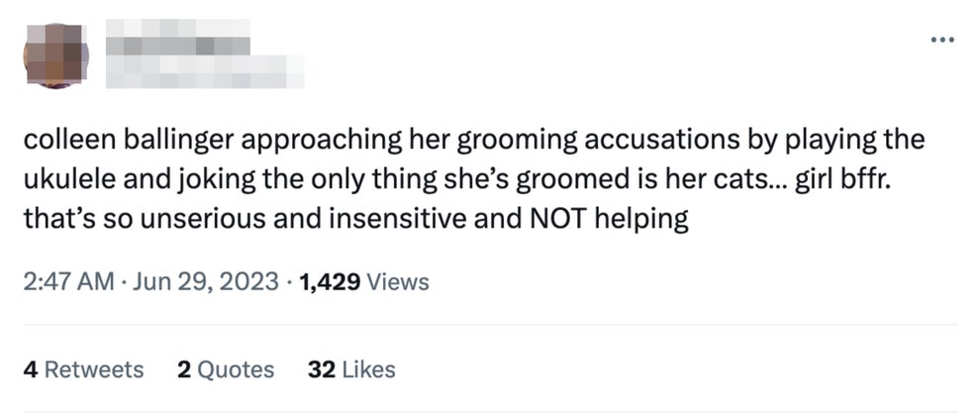This screenshot has width=980, height=413.
Task: Click the blurred profile avatar picture
Action: 56,54
